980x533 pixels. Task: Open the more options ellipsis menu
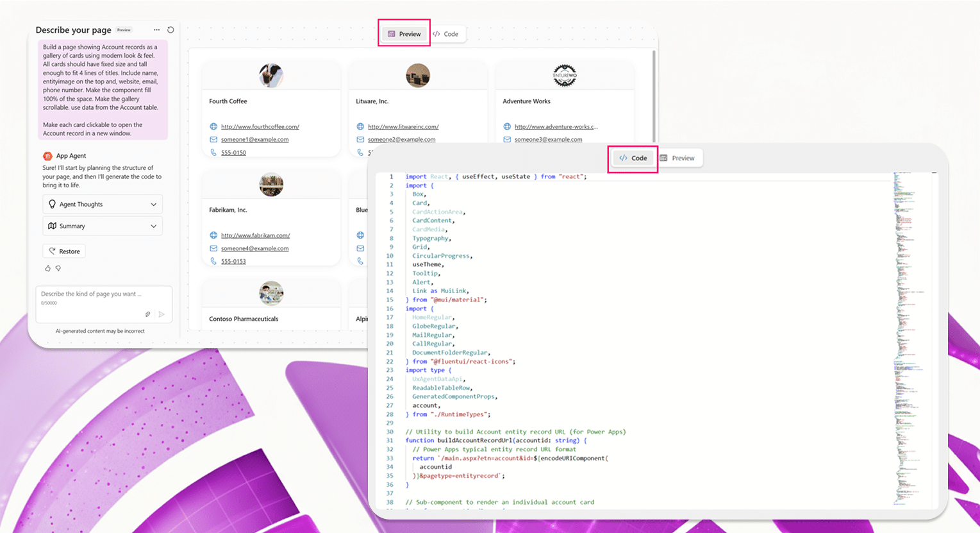coord(156,30)
